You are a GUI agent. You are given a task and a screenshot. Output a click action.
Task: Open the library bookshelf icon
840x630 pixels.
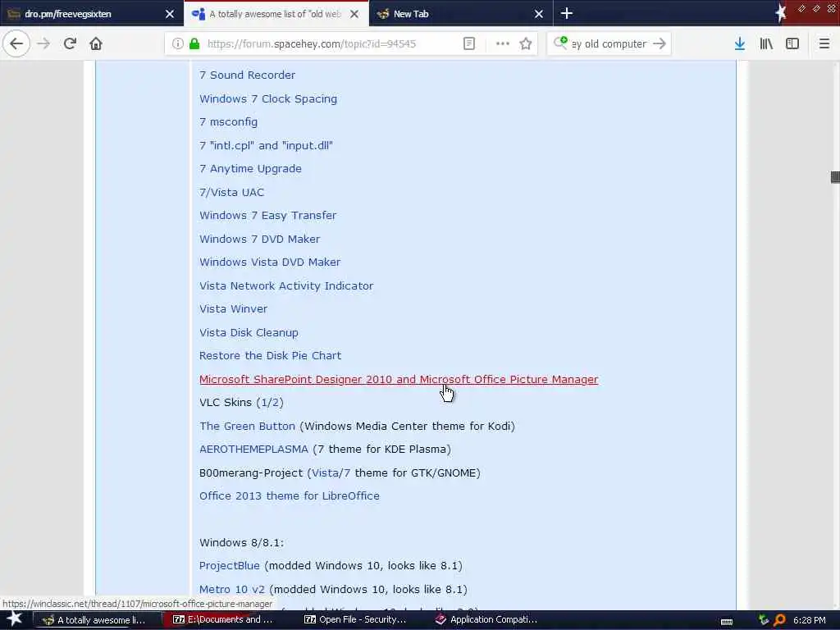pos(766,43)
